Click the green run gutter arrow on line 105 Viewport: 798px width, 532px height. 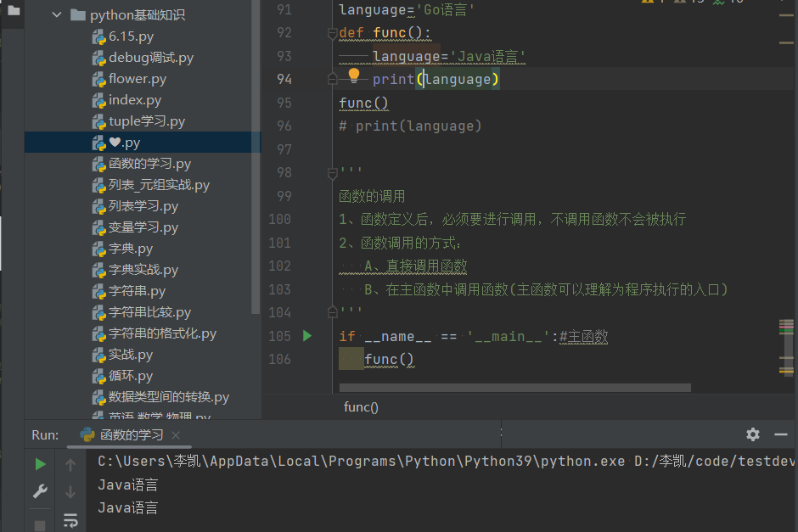306,336
